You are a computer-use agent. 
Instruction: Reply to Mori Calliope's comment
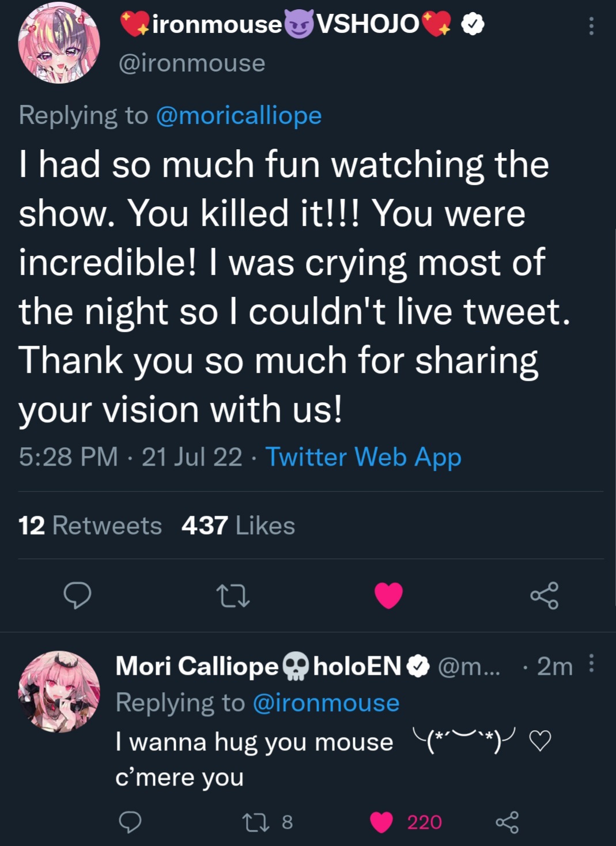130,822
